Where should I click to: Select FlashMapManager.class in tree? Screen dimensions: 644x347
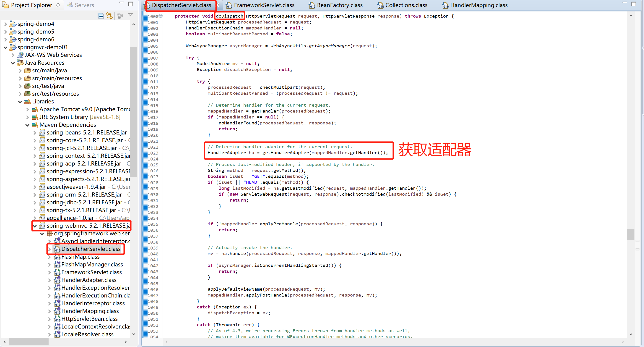[x=92, y=264]
